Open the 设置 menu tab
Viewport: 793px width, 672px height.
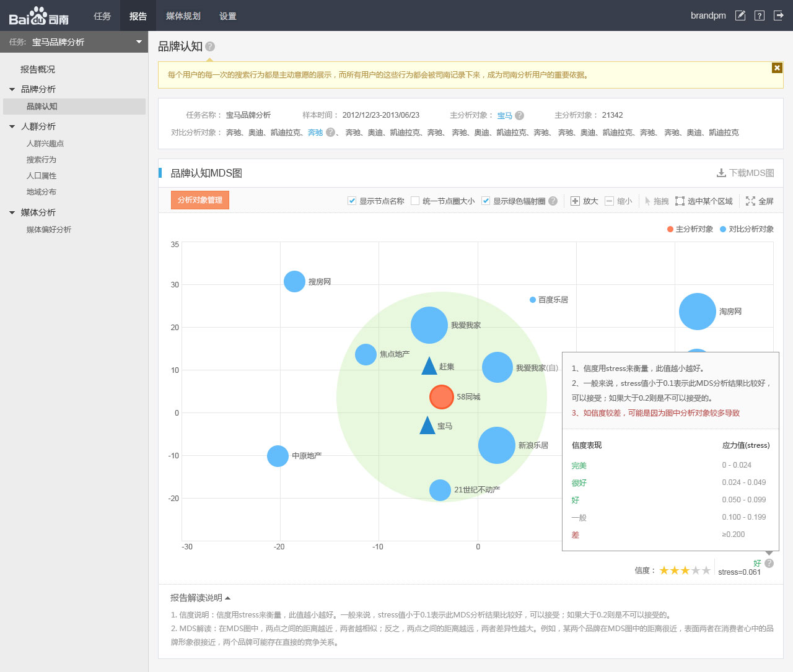(227, 16)
